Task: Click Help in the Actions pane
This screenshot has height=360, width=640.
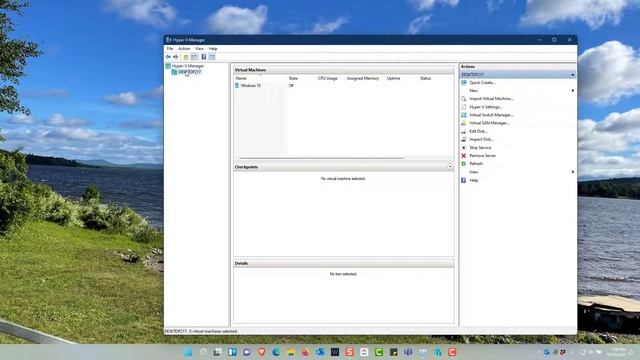Action: 473,180
